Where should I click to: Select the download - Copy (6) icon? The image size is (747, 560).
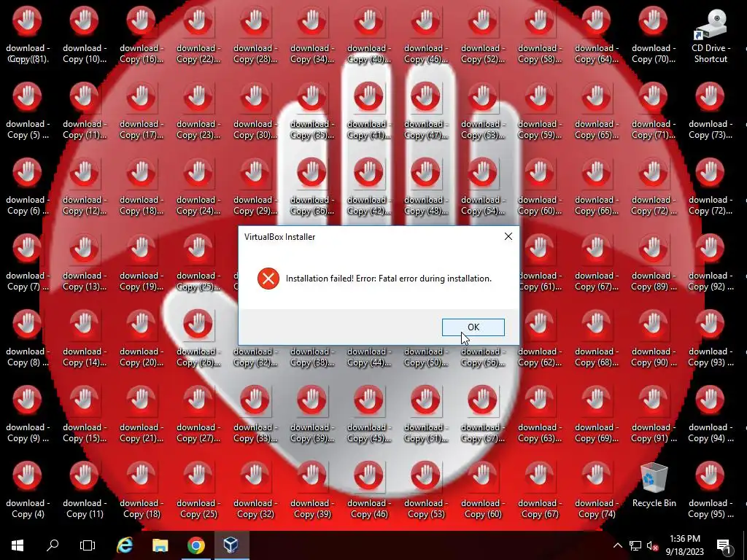28,188
